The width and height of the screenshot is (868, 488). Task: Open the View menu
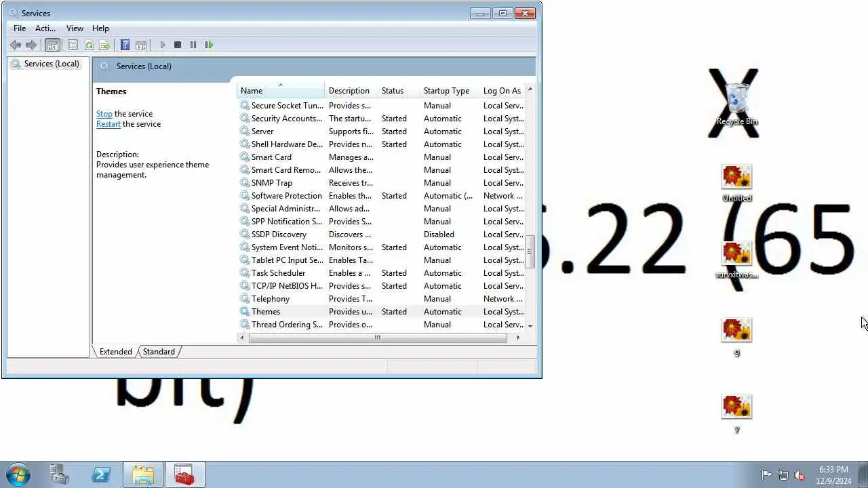(75, 28)
